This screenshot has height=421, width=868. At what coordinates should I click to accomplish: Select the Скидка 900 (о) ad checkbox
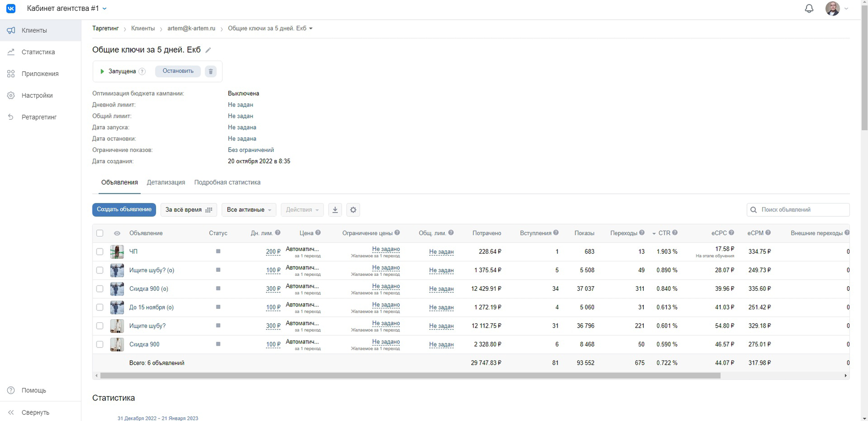[100, 289]
